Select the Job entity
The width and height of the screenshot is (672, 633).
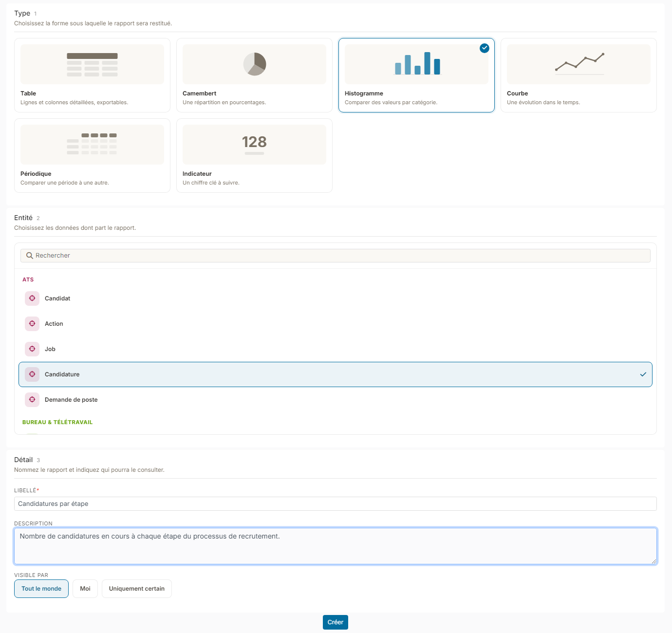[336, 349]
